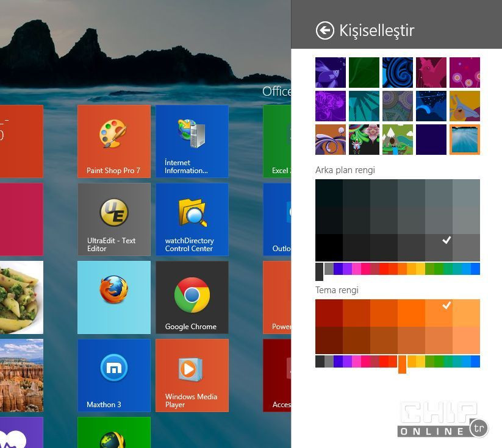Choose the purple fish background pattern
The image size is (502, 448).
click(x=331, y=73)
